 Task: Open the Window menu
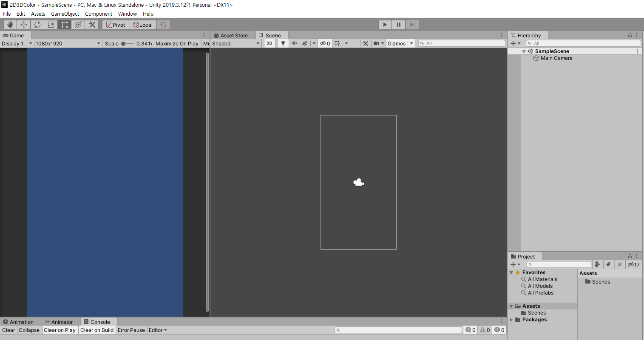coord(128,14)
